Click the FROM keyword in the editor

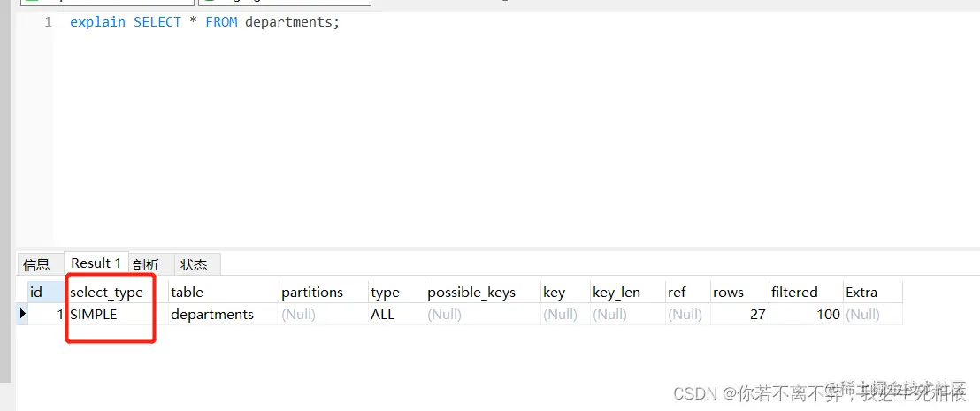tap(221, 22)
